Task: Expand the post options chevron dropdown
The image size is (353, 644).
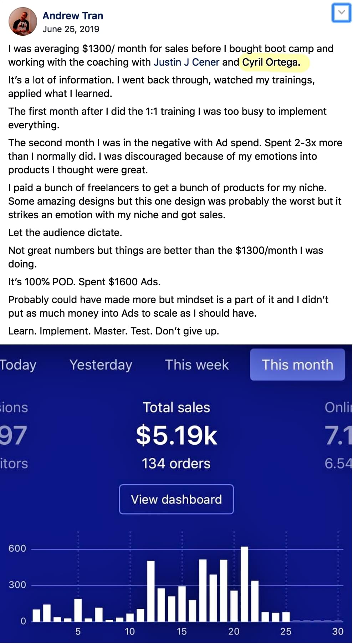Action: (x=341, y=13)
